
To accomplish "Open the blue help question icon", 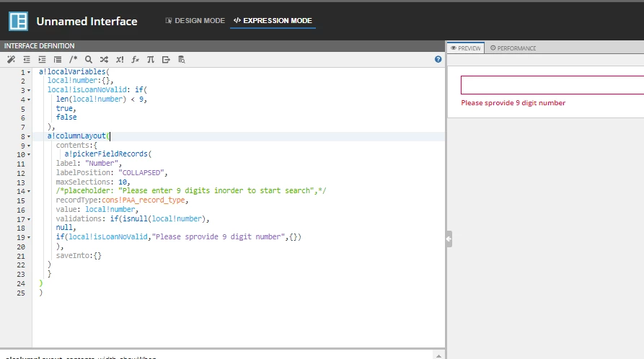I will (x=438, y=60).
